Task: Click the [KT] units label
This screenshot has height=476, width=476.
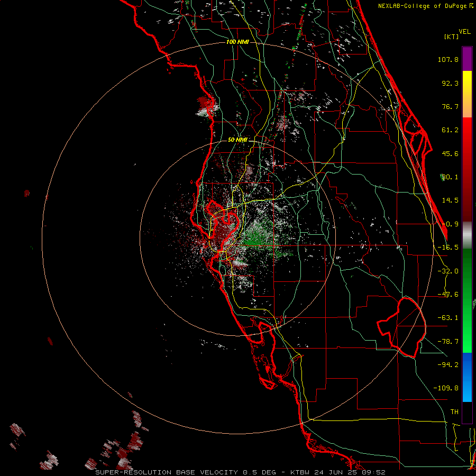Action: (451, 36)
